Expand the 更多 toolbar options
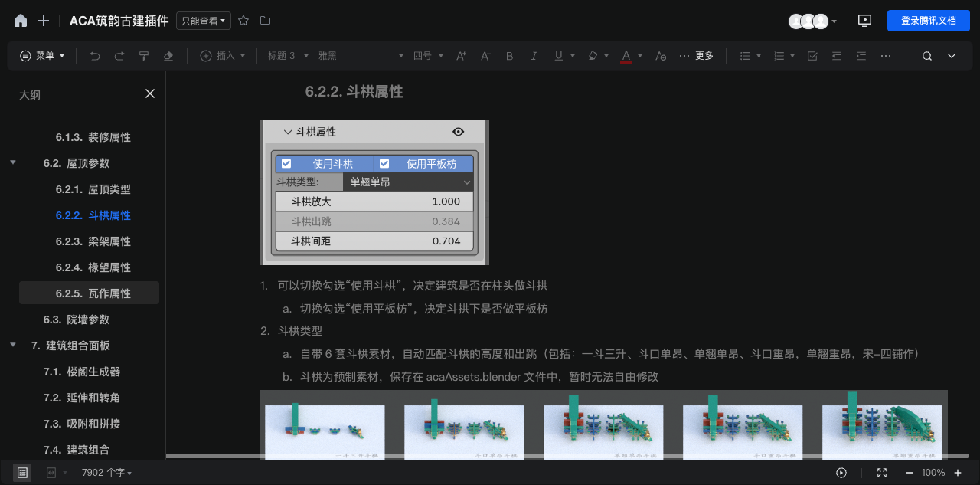This screenshot has width=980, height=485. point(696,56)
